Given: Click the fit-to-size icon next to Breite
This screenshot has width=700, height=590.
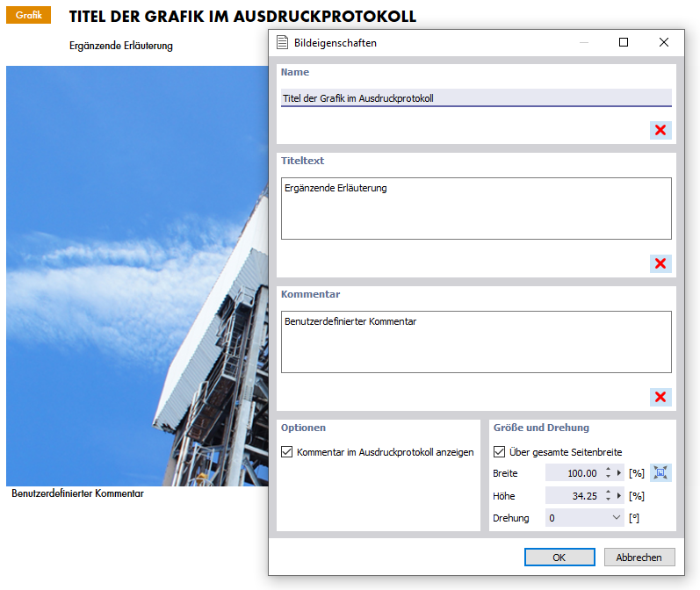Looking at the screenshot, I should (660, 472).
